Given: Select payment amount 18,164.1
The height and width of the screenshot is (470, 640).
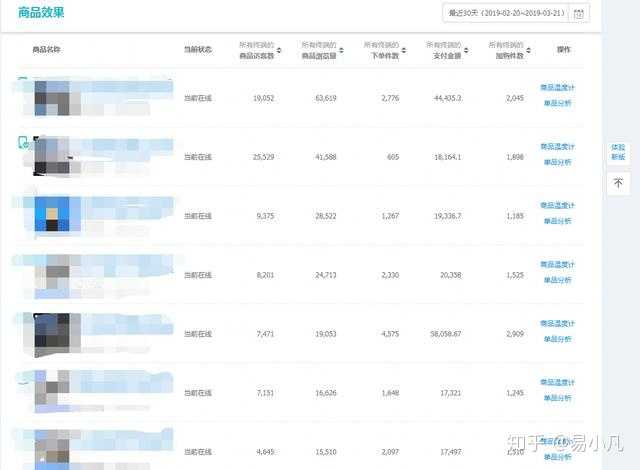Looking at the screenshot, I should [448, 157].
